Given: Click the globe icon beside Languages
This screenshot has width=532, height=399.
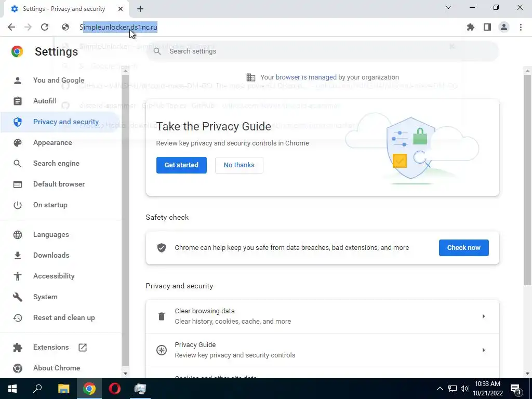Looking at the screenshot, I should click(18, 234).
